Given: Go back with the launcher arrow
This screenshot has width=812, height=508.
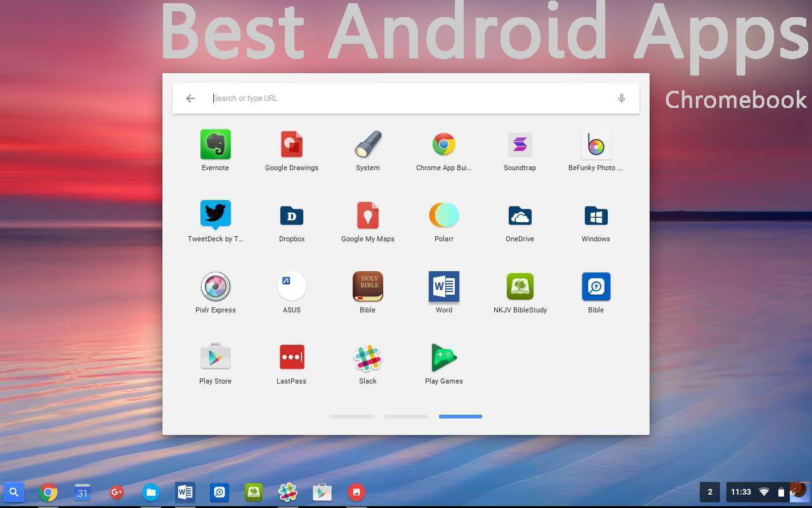Looking at the screenshot, I should pyautogui.click(x=190, y=98).
